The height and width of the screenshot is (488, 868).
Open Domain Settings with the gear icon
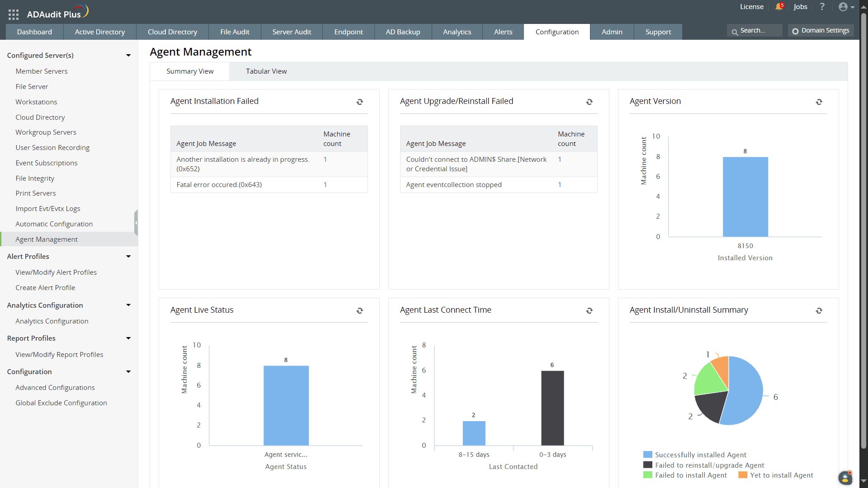(x=796, y=30)
